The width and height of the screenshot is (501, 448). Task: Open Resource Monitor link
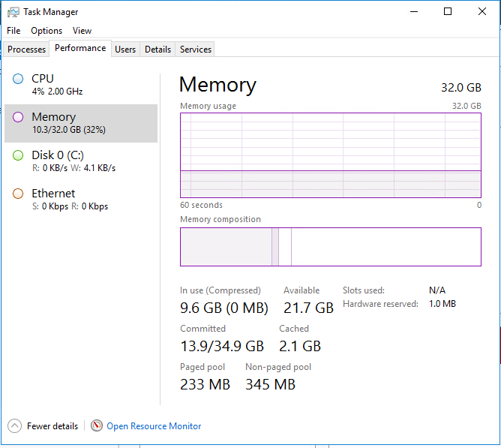tap(154, 426)
